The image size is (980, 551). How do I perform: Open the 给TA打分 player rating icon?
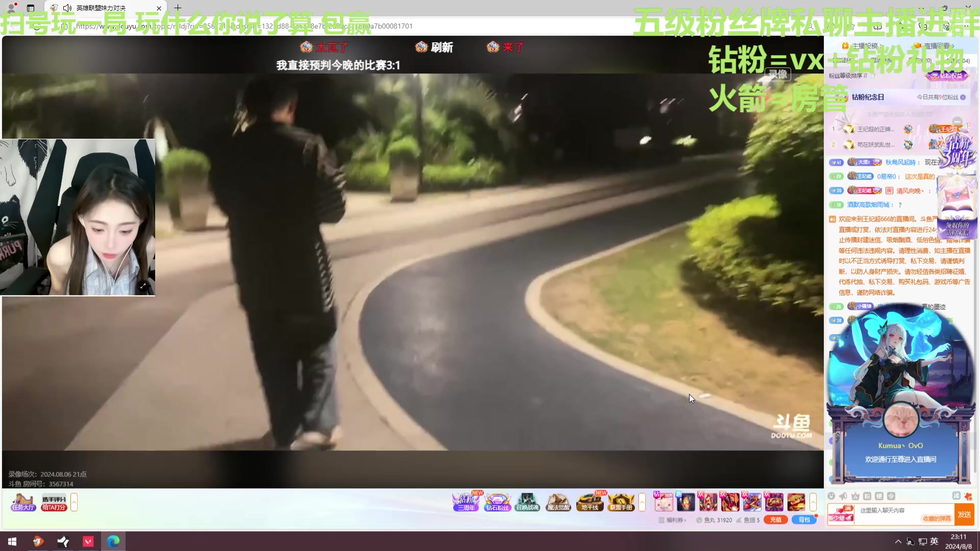tap(54, 503)
